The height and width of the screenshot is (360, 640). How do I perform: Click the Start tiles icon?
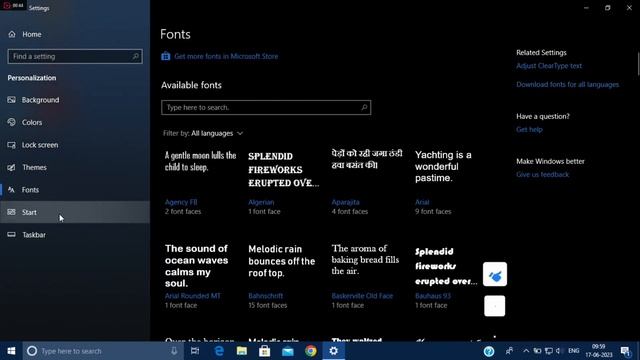pos(11,212)
